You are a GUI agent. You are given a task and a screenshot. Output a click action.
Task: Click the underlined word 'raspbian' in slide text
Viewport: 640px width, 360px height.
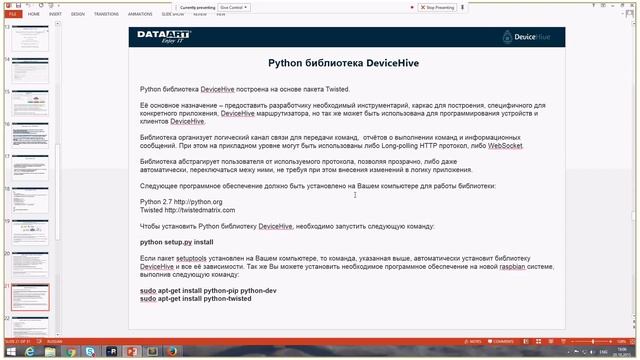pyautogui.click(x=512, y=267)
